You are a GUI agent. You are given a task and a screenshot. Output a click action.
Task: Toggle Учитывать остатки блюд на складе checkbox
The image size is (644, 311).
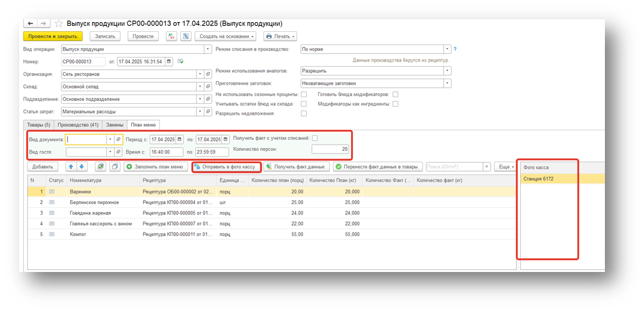click(304, 104)
